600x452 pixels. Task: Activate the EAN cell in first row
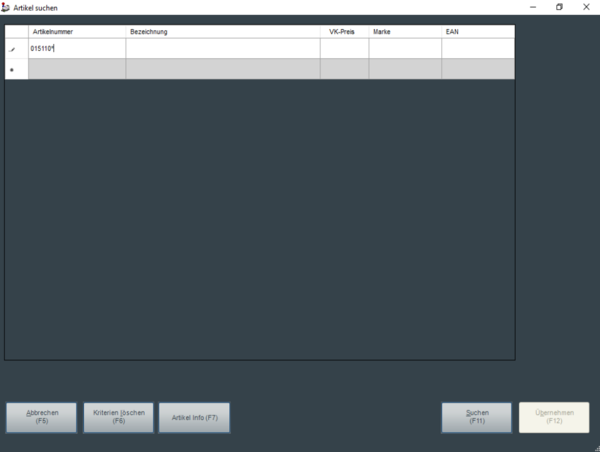478,49
